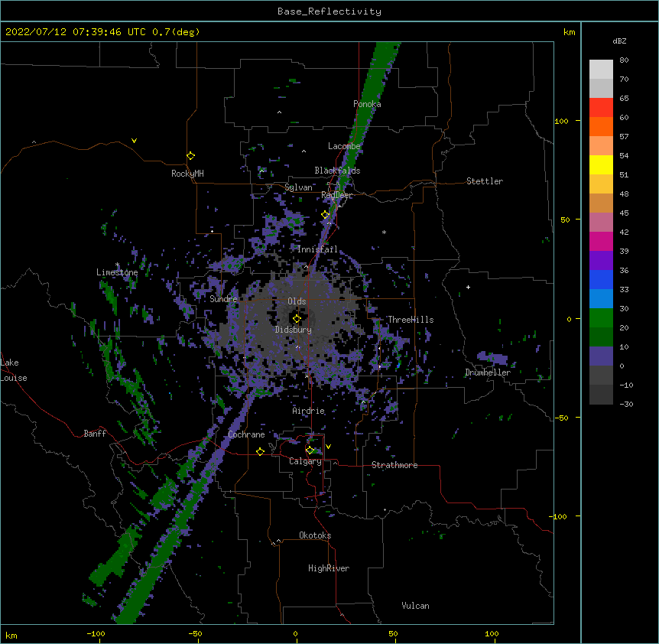Click the Didsbury city label
This screenshot has width=659, height=644.
(294, 330)
